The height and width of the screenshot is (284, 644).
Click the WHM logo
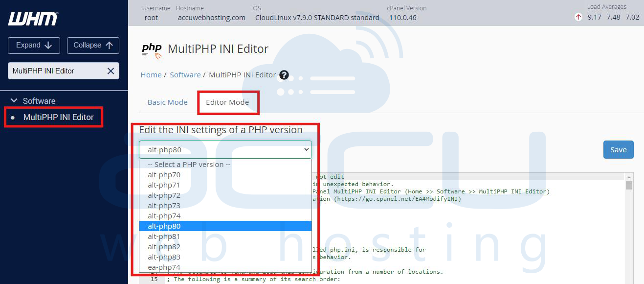pyautogui.click(x=33, y=19)
